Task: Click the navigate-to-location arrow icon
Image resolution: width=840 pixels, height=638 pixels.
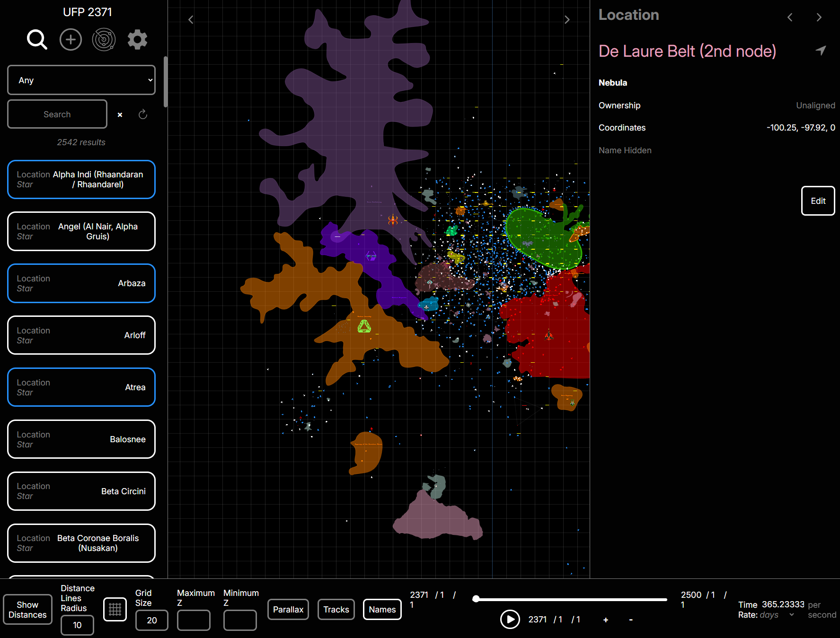Action: pos(821,51)
